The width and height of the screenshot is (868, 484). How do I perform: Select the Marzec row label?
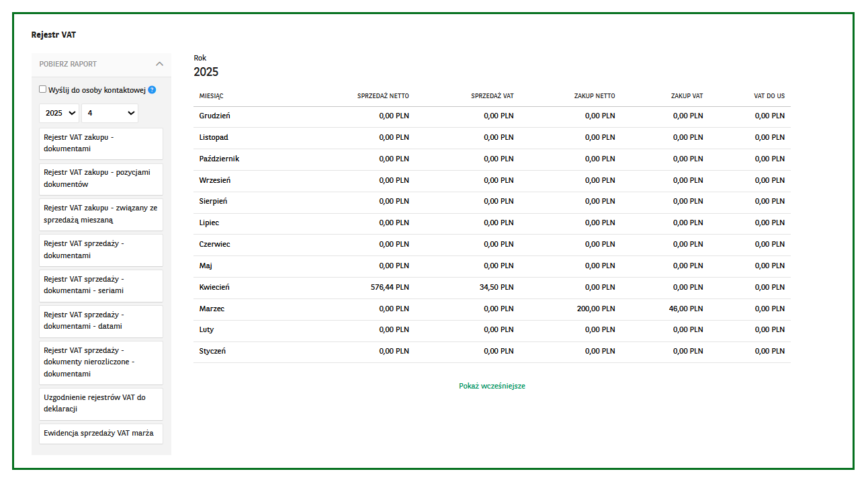point(212,309)
